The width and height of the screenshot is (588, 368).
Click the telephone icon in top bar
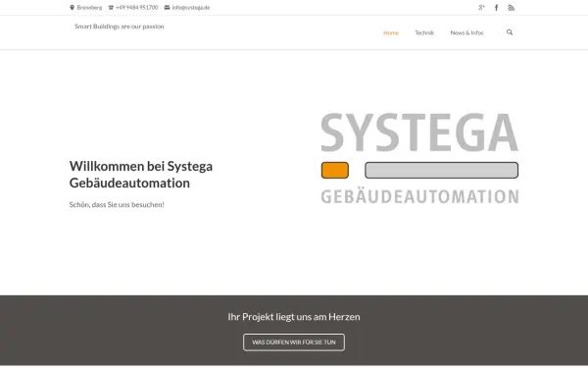pyautogui.click(x=111, y=8)
